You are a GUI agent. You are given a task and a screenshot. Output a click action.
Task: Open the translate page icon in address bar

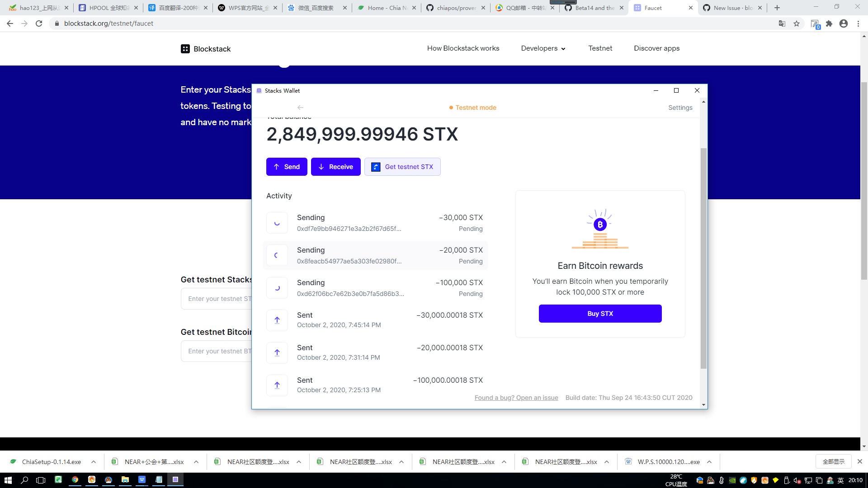782,23
